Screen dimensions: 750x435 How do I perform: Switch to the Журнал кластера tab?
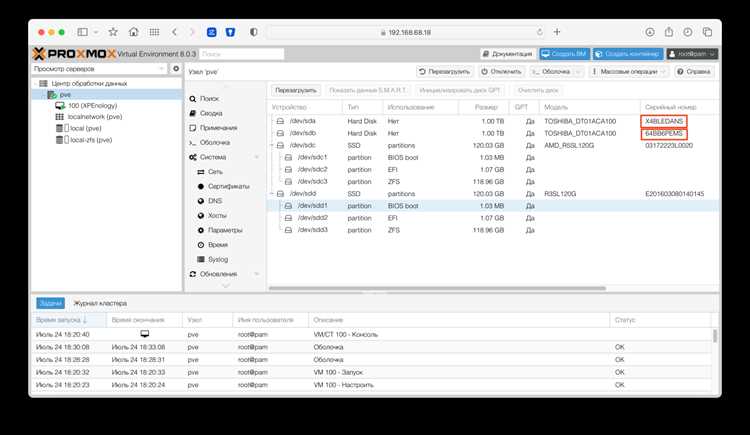100,303
